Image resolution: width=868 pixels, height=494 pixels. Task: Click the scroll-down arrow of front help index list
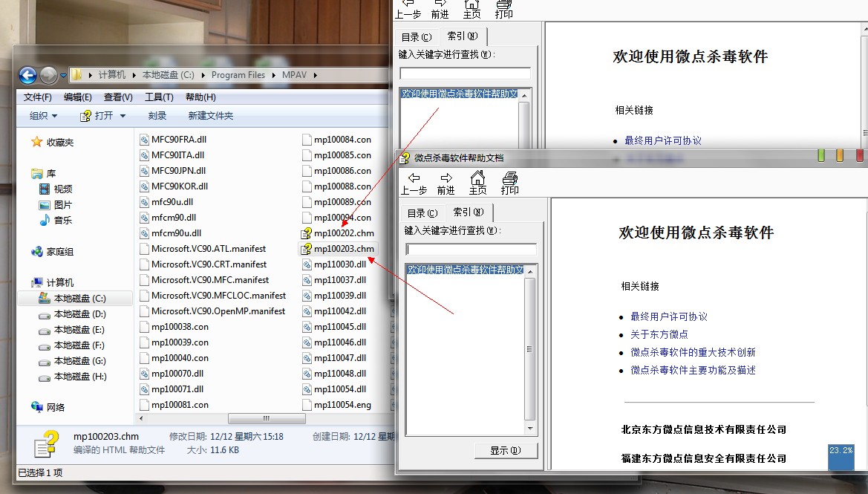tap(529, 428)
